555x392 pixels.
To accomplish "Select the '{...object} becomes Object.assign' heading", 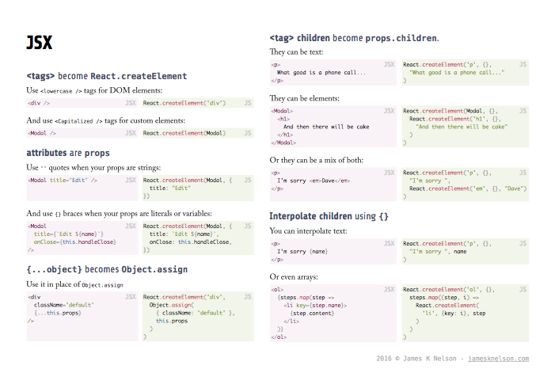I will 107,269.
